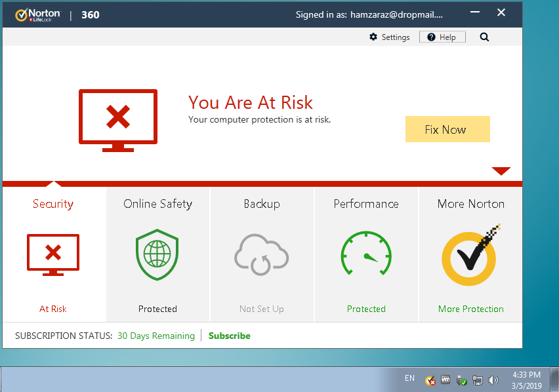559x392 pixels.
Task: Click the Performance gauge icon
Action: (x=366, y=254)
